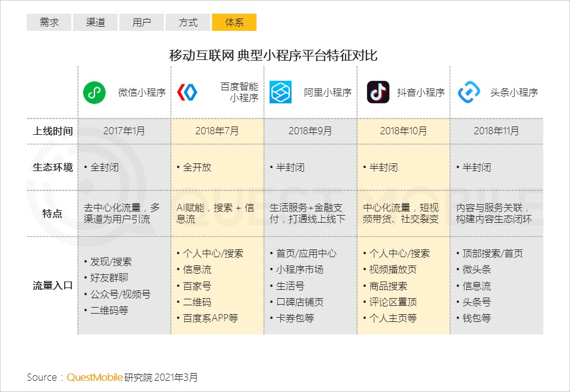Open the 渠道 tab
The image size is (570, 392).
(x=95, y=22)
